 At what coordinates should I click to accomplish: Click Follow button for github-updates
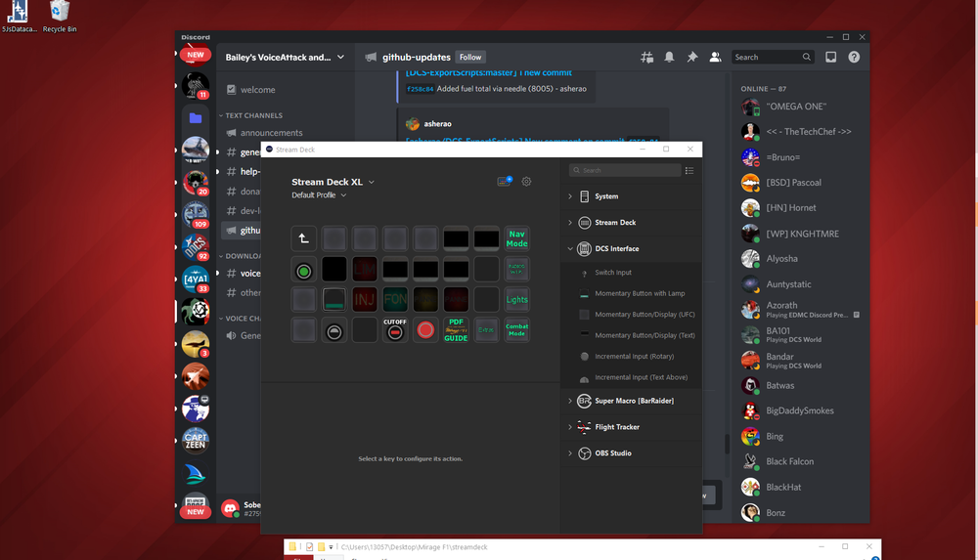point(470,58)
